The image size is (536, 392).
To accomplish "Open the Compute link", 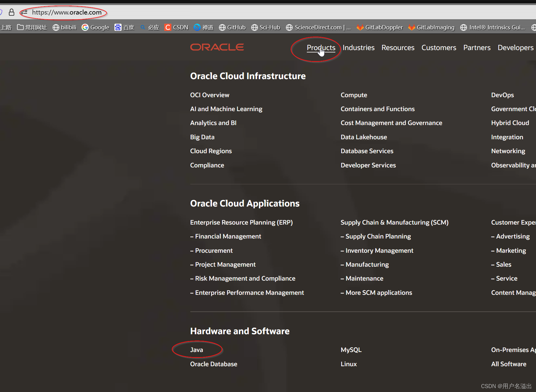I will tap(354, 95).
